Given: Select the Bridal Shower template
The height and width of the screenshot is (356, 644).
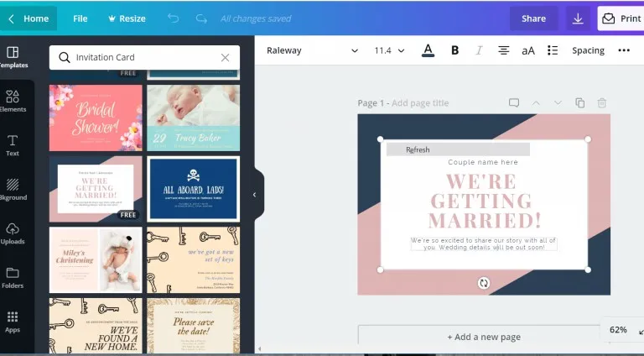Looking at the screenshot, I should [x=96, y=118].
